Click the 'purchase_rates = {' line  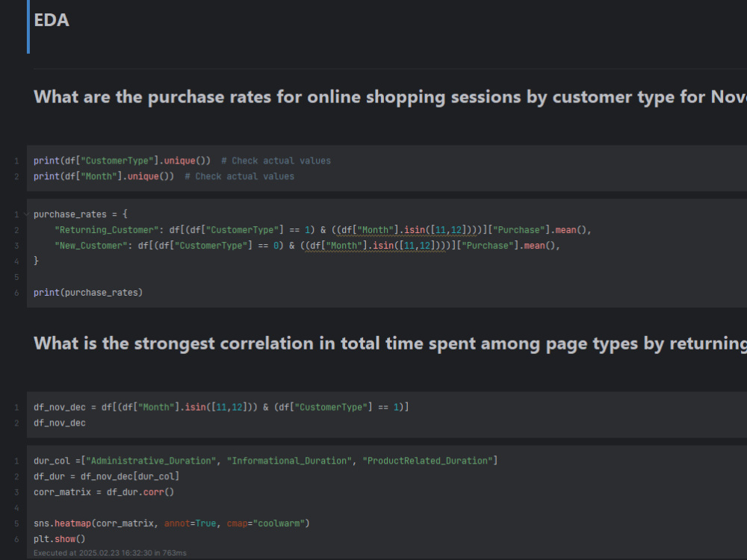pos(81,214)
